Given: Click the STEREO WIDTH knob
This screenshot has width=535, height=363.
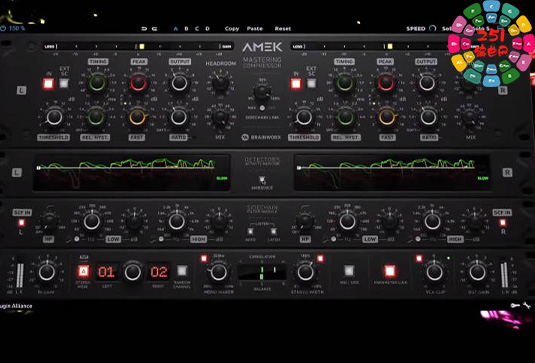Looking at the screenshot, I should 305,272.
